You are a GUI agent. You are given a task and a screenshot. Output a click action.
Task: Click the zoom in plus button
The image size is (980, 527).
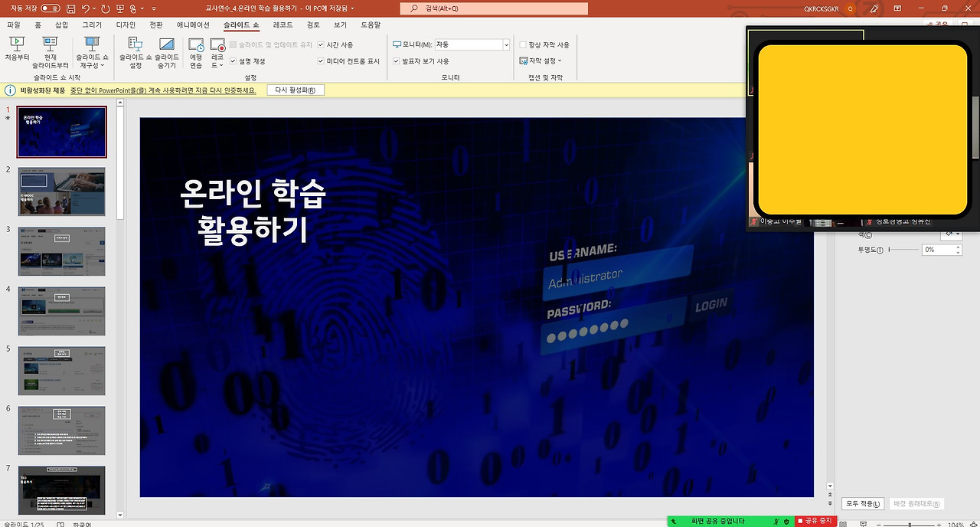click(940, 524)
